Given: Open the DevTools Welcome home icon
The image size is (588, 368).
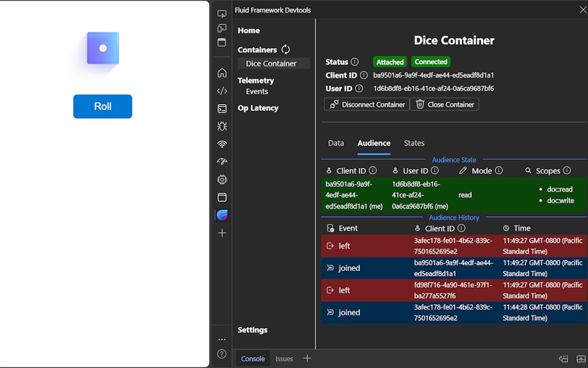Looking at the screenshot, I should [x=222, y=73].
